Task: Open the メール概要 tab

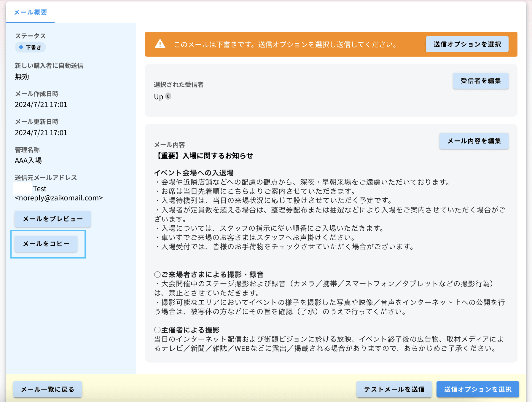Action: pyautogui.click(x=31, y=12)
